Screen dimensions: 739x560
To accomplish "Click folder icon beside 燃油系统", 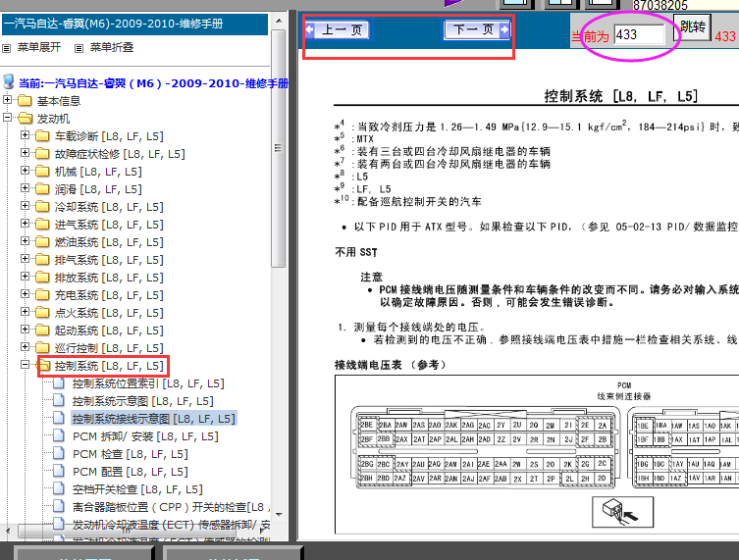I will (x=42, y=241).
